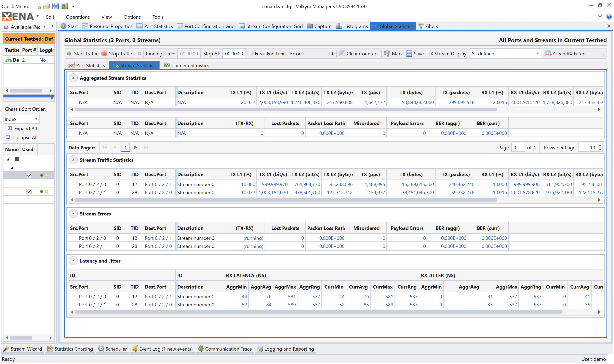614x364 pixels.
Task: Open the Communication Trace panel
Action: coord(225,349)
